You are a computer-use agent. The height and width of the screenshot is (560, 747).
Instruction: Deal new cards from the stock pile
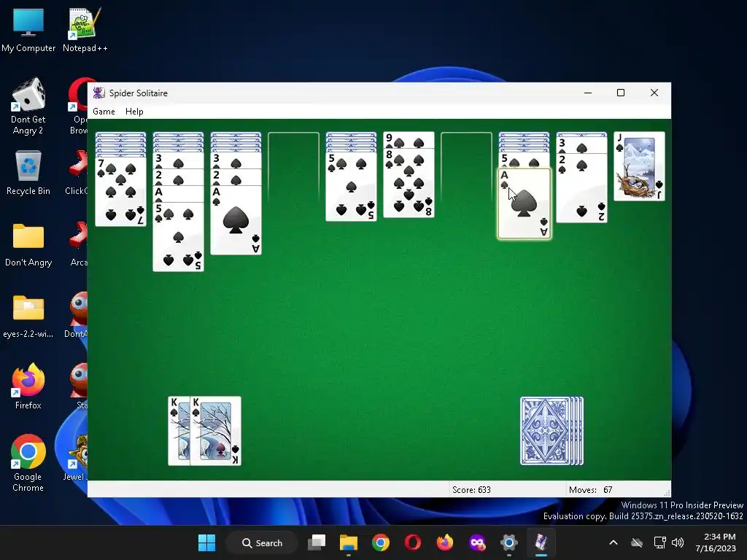click(x=551, y=431)
